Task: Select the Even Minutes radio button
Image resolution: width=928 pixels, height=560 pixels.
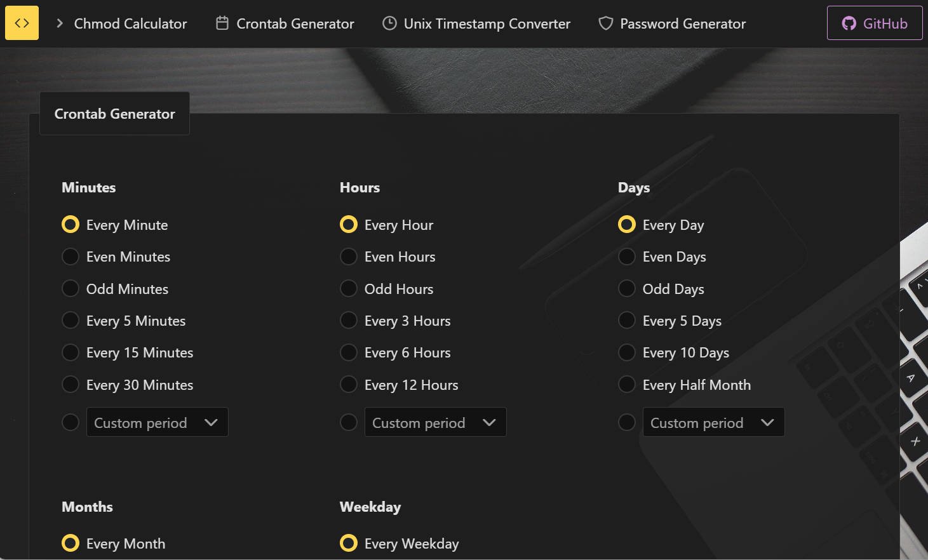Action: point(71,257)
